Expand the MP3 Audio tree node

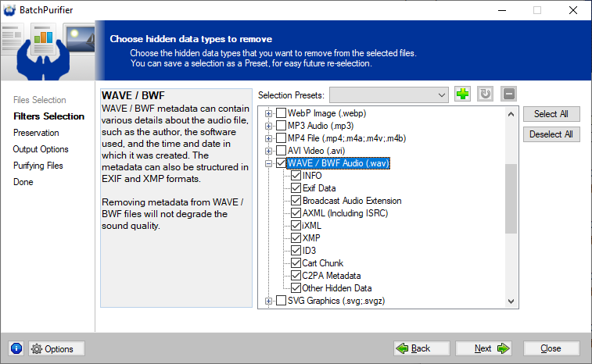[x=268, y=126]
